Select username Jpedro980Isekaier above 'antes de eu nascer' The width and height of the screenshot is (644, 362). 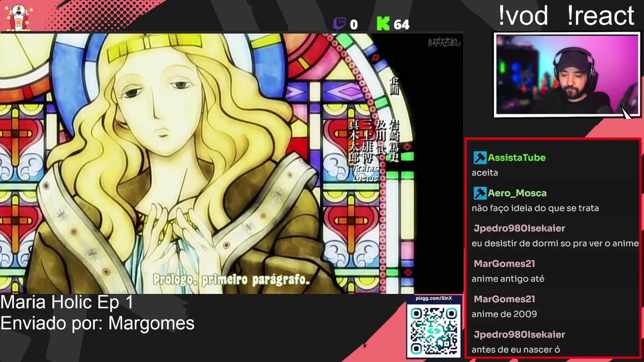[519, 334]
